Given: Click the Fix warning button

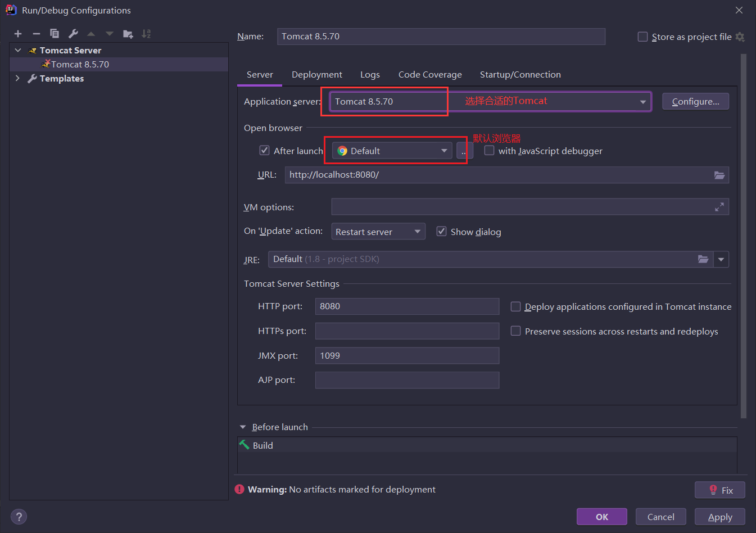Looking at the screenshot, I should pos(720,490).
